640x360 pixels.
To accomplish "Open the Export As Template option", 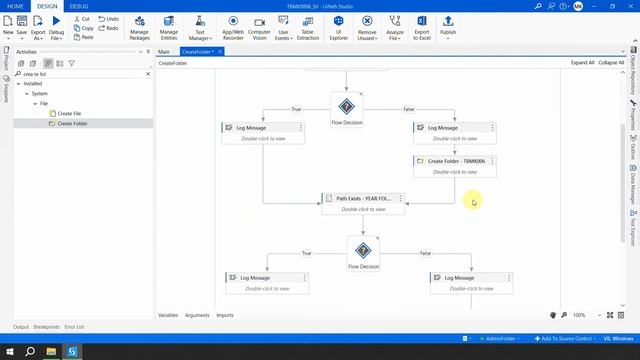I will (x=38, y=27).
